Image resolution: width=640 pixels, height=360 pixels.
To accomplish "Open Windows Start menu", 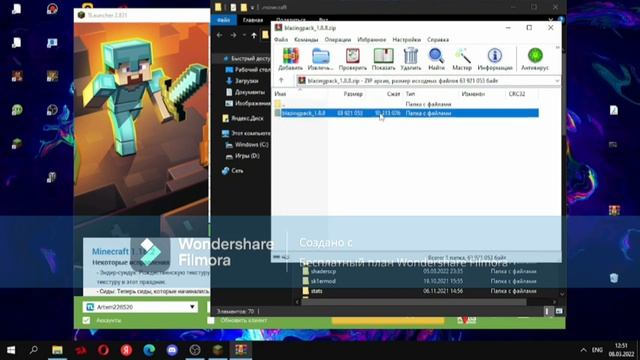I will tap(11, 350).
